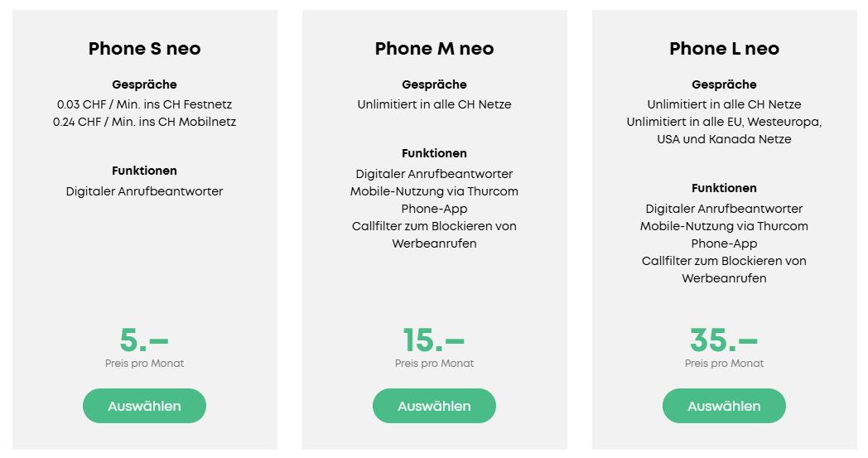Select the Phone S neo plan button
This screenshot has height=458, width=868.
[144, 406]
